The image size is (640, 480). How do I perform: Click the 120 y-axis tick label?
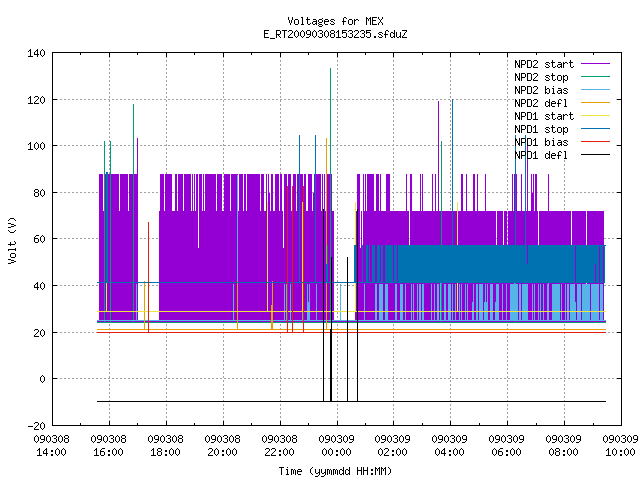point(36,100)
